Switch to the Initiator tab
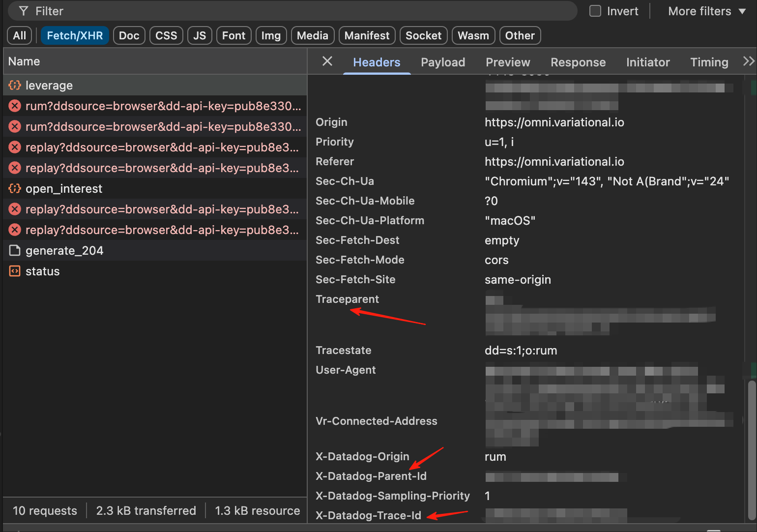Viewport: 757px width, 532px height. tap(648, 62)
